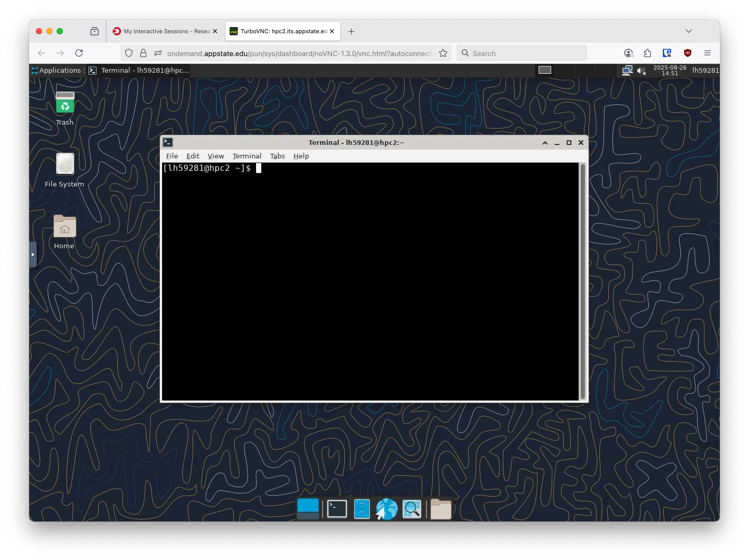Viewport: 749px width, 560px height.
Task: Open the lh59281 user menu
Action: pyautogui.click(x=705, y=70)
